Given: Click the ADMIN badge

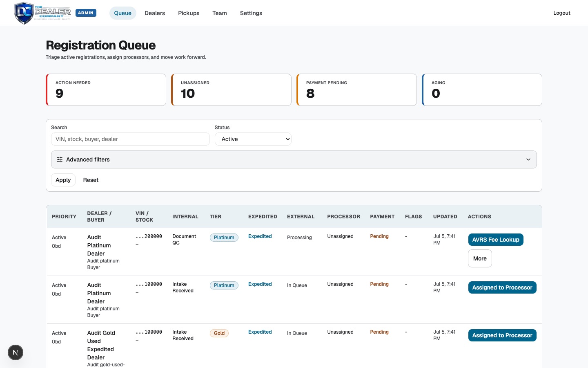Looking at the screenshot, I should tap(86, 13).
